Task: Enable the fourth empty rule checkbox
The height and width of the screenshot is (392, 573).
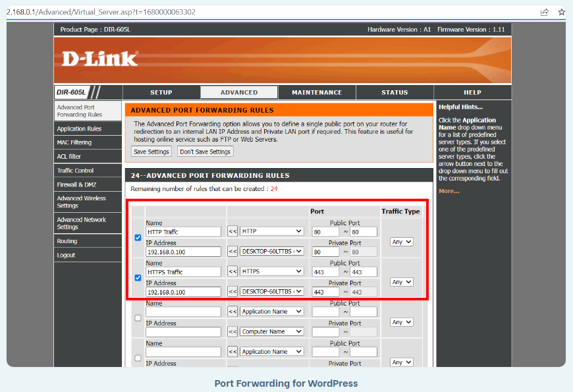Action: (x=138, y=358)
